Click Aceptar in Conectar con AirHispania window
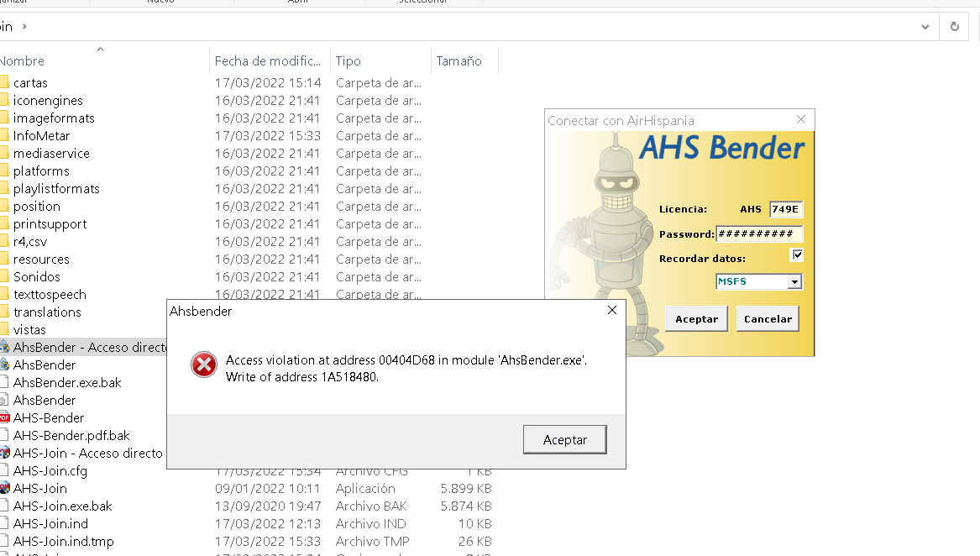 [x=696, y=319]
